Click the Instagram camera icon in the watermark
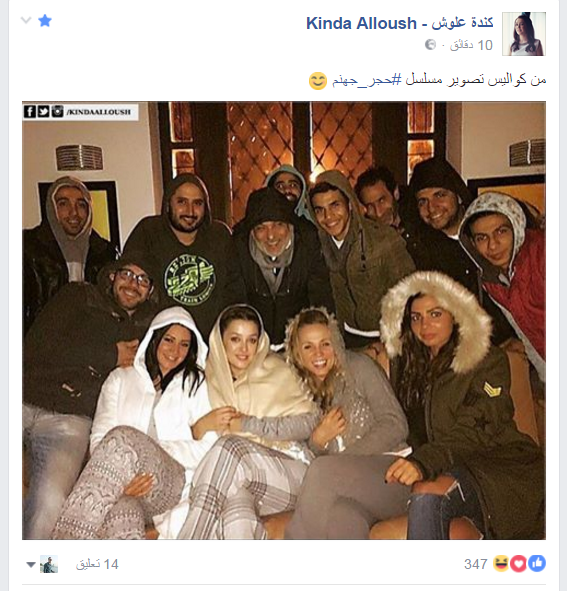This screenshot has width=567, height=591. click(57, 112)
